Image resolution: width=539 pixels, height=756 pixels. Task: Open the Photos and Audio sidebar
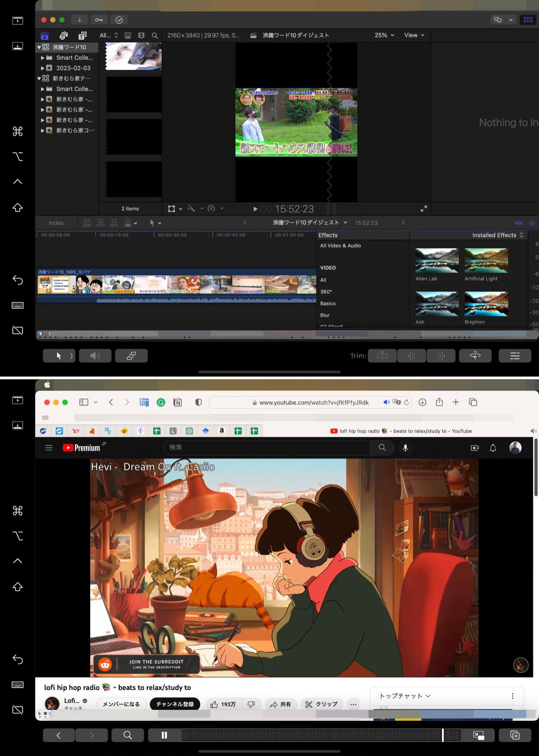click(64, 35)
